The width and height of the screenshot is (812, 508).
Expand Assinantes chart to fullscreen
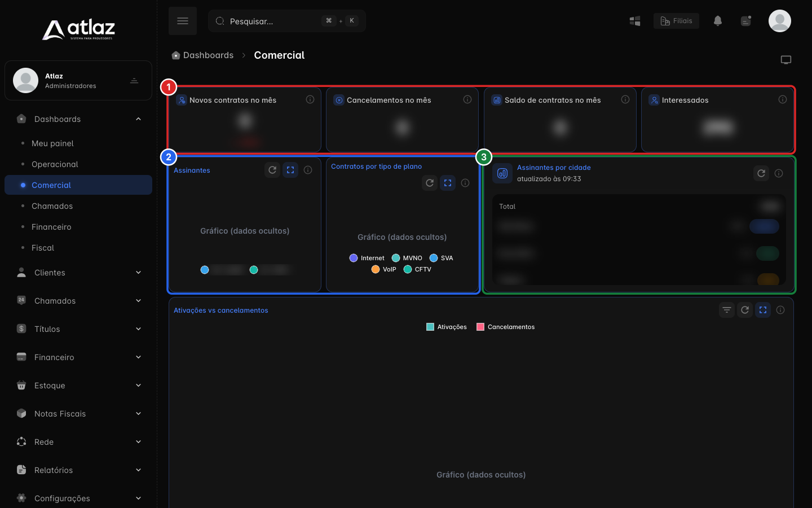coord(290,170)
